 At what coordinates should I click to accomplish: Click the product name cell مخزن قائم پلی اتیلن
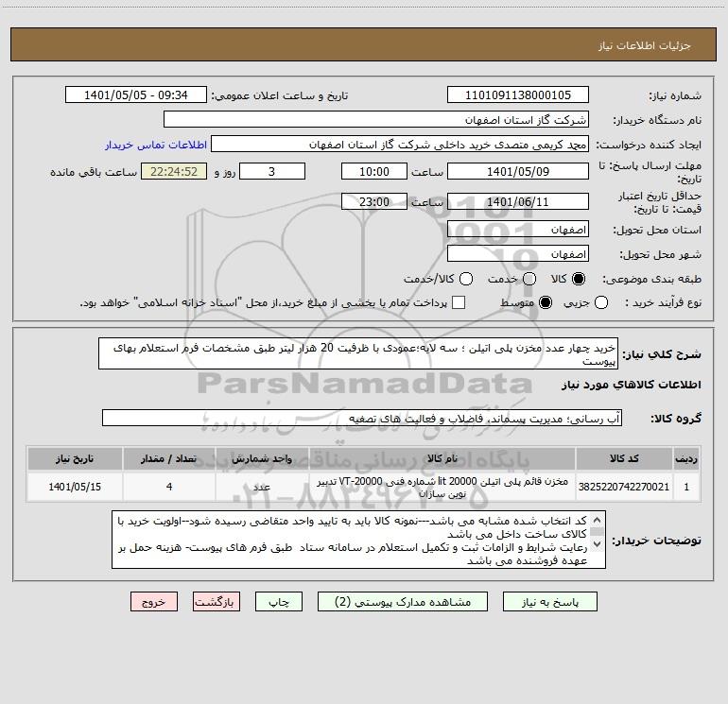coord(442,487)
